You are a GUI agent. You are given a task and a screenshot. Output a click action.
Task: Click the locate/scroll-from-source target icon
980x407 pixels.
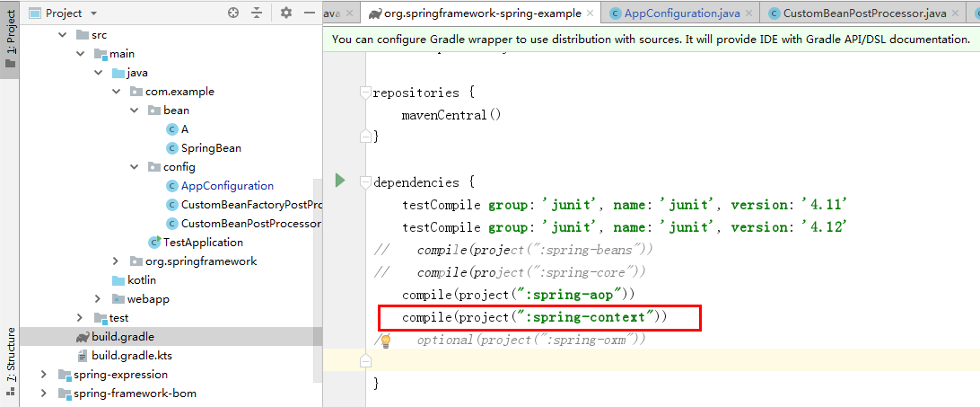[x=233, y=13]
